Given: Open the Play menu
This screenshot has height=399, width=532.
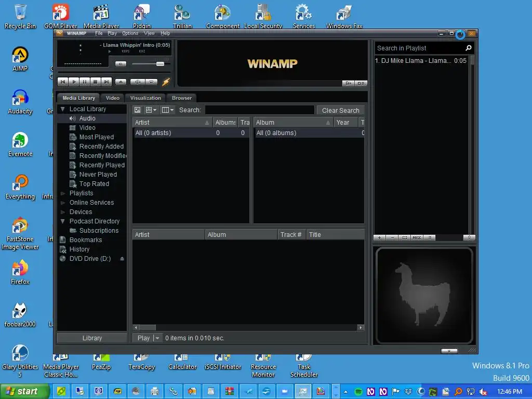Looking at the screenshot, I should tap(112, 33).
